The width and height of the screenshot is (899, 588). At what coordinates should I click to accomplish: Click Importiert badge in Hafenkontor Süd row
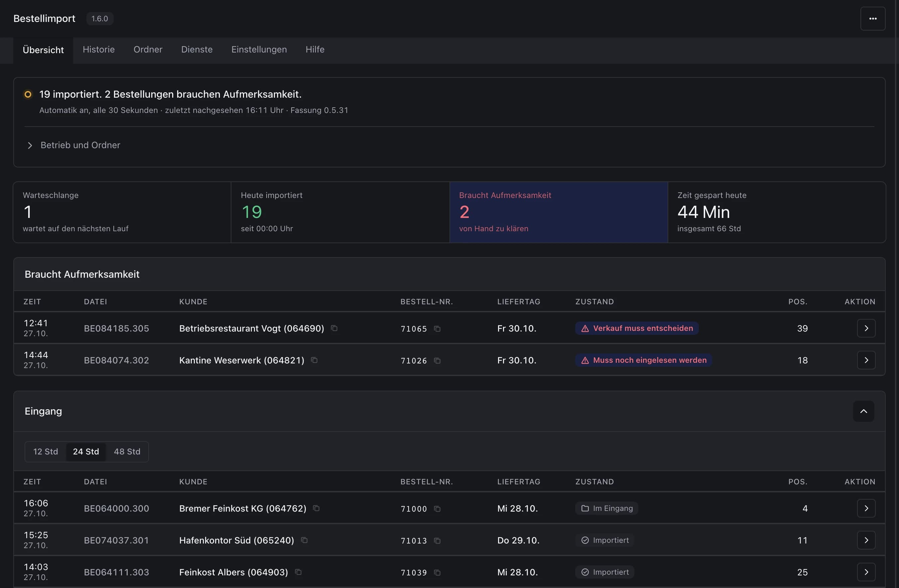[x=604, y=540]
